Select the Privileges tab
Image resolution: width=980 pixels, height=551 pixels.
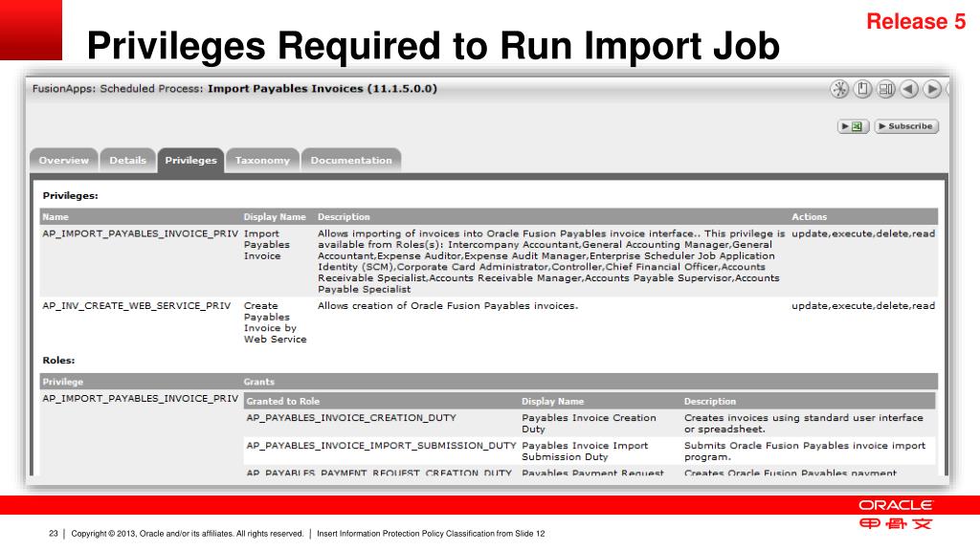pyautogui.click(x=190, y=160)
